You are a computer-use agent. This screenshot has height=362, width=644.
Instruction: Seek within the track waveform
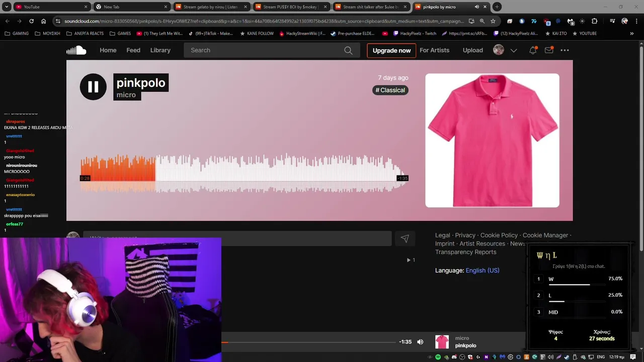pos(244,173)
